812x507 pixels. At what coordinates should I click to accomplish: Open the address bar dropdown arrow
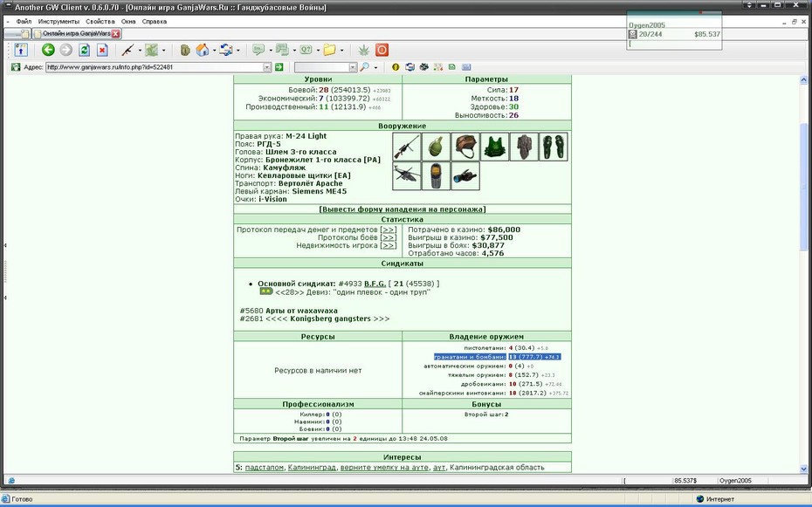point(267,67)
